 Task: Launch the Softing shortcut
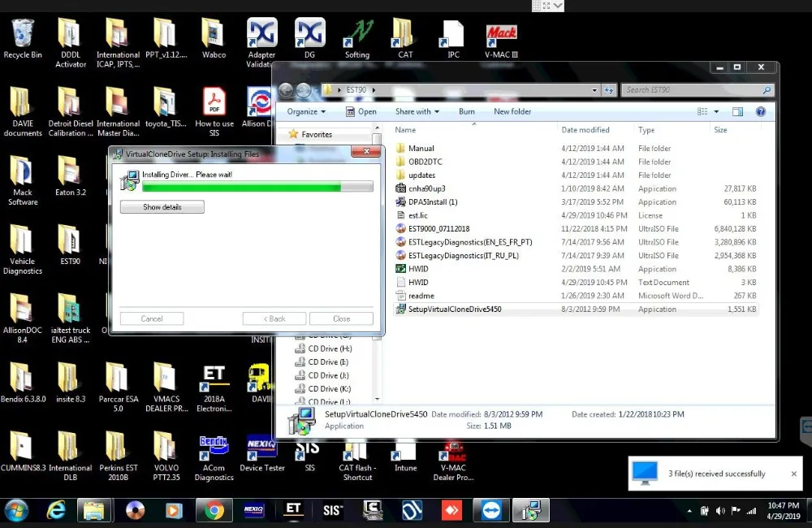click(357, 39)
